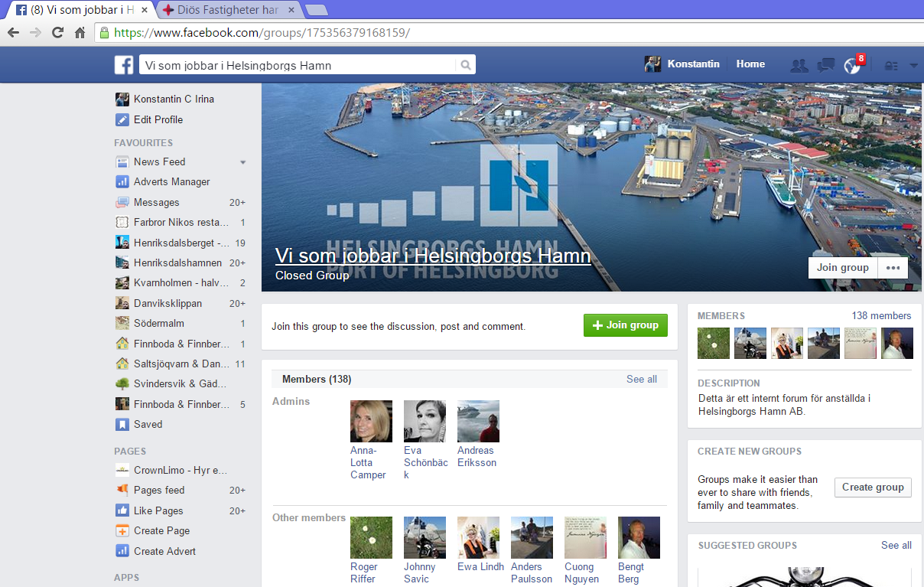Open Anna-Lotta Camper's profile photo
Viewport: 924px width, 587px height.
tap(371, 421)
